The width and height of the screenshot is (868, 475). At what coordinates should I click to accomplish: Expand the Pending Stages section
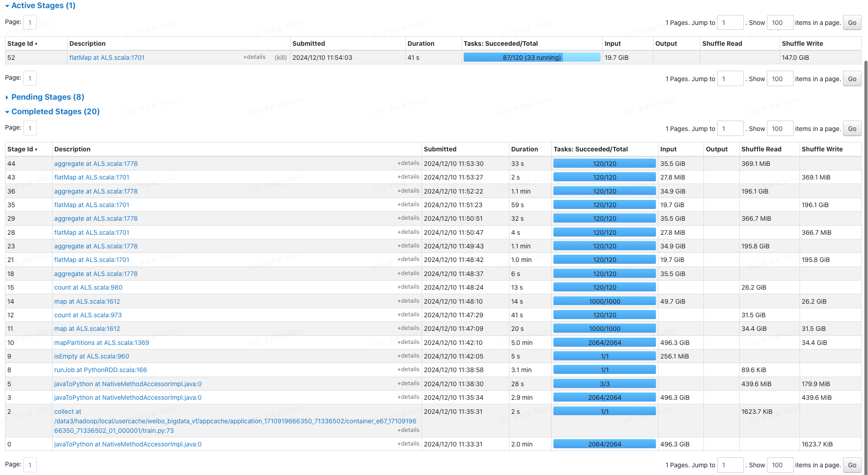[47, 97]
